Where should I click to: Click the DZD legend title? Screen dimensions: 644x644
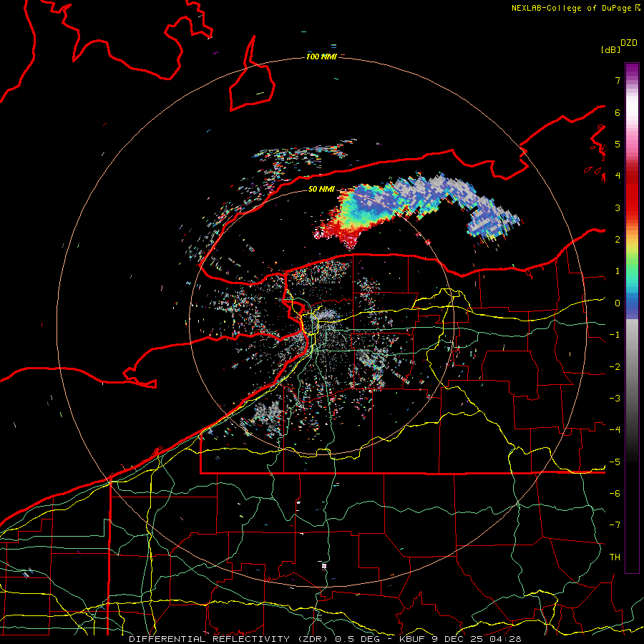coord(629,43)
